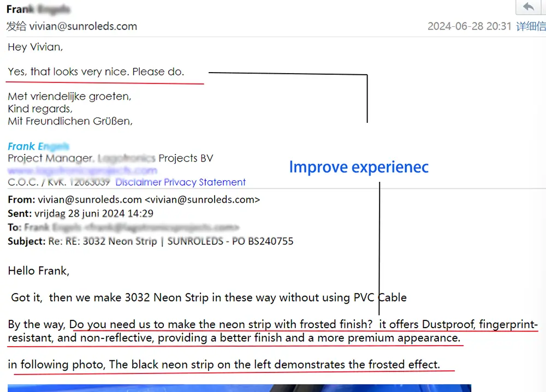
Task: Click the 2024-06-28 20:31 timestamp
Action: point(470,26)
